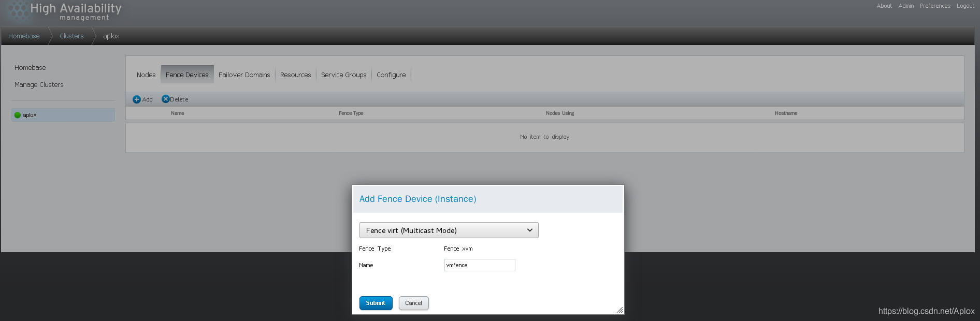Click the Name input field with vmfence
The image size is (980, 321).
480,265
